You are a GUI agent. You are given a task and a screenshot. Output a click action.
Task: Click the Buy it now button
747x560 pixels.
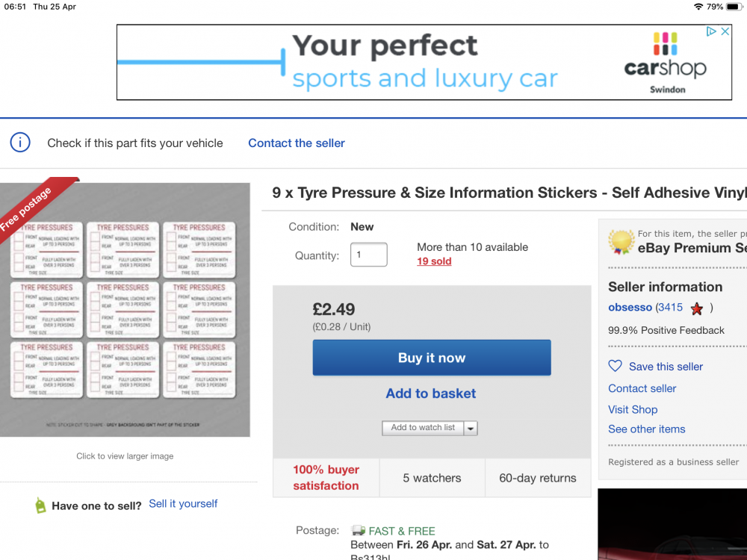pos(432,358)
